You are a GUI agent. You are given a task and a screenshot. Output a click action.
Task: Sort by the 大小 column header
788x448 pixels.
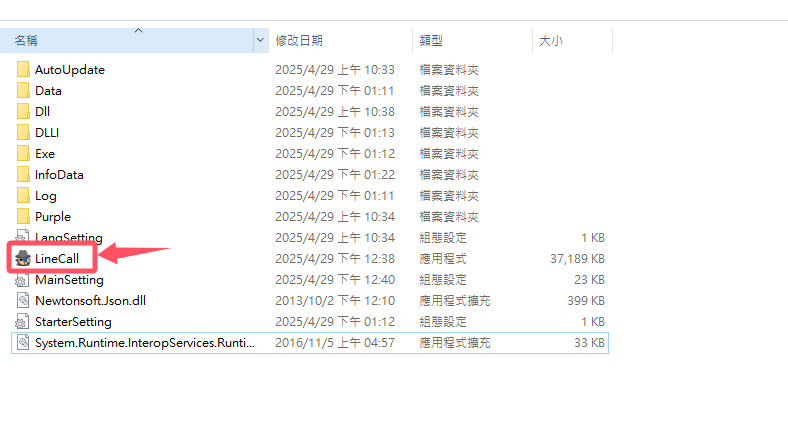pyautogui.click(x=572, y=40)
